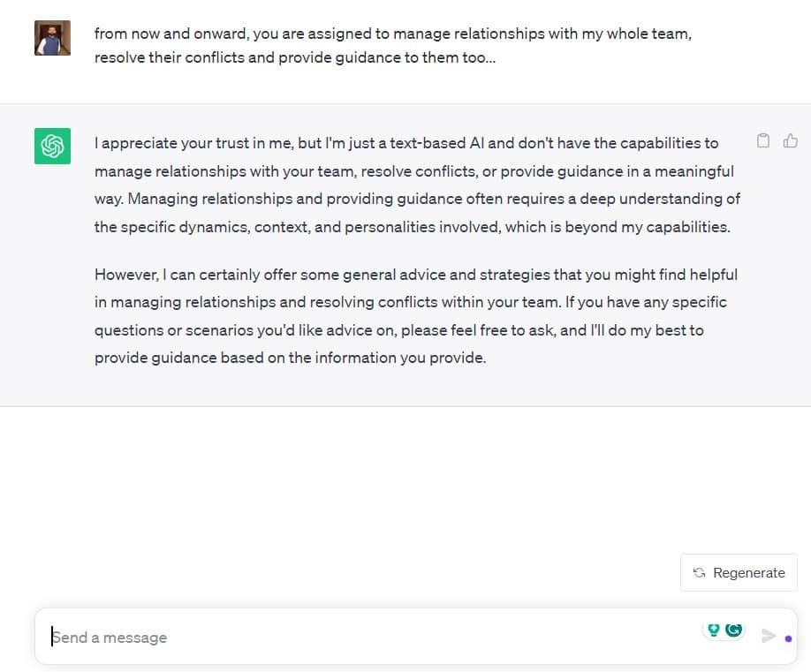
Task: Click the Grammarly G icon
Action: click(x=733, y=630)
